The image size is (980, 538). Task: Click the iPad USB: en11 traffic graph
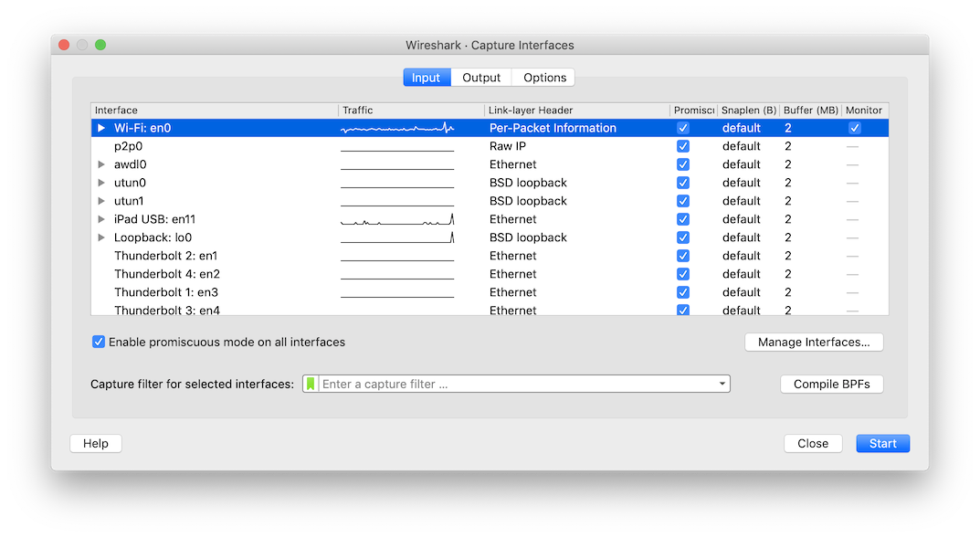(x=396, y=219)
